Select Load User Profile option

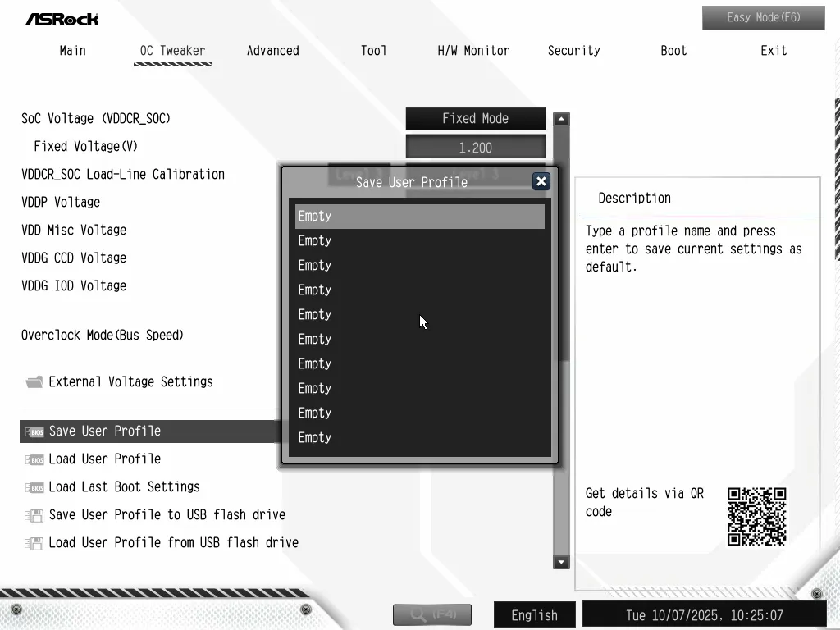[x=104, y=459]
